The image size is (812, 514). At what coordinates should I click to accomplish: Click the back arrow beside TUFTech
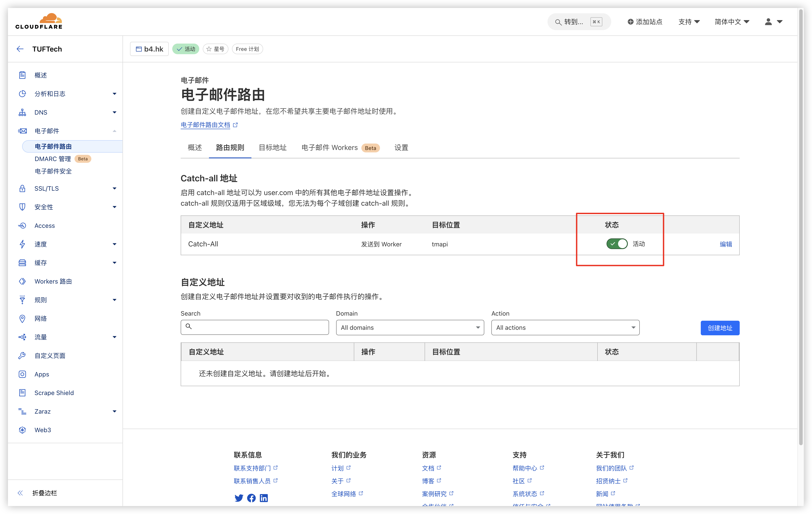point(20,49)
